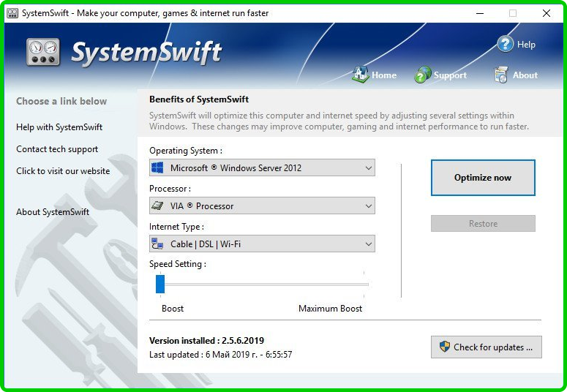Click the chip icon in Processor box
This screenshot has width=567, height=392.
coord(157,206)
